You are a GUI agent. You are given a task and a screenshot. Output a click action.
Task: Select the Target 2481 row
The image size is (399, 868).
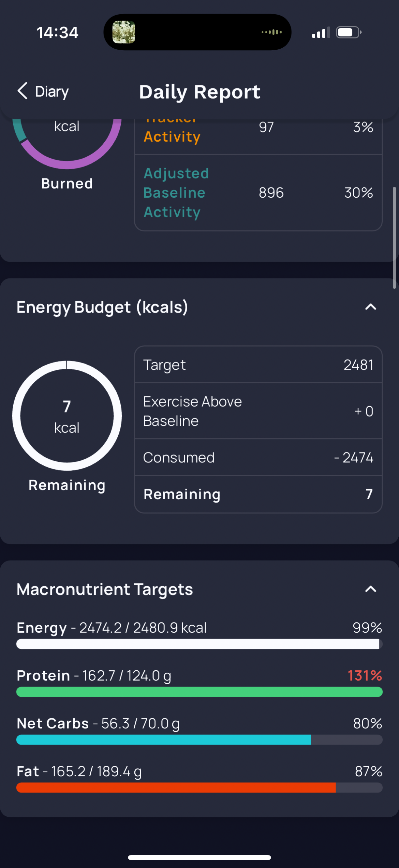click(258, 365)
